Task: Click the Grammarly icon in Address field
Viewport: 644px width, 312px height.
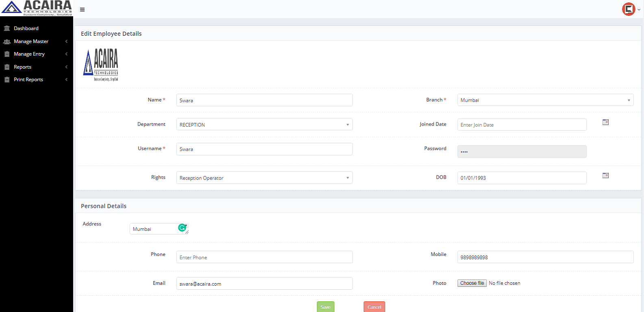Action: [x=182, y=228]
